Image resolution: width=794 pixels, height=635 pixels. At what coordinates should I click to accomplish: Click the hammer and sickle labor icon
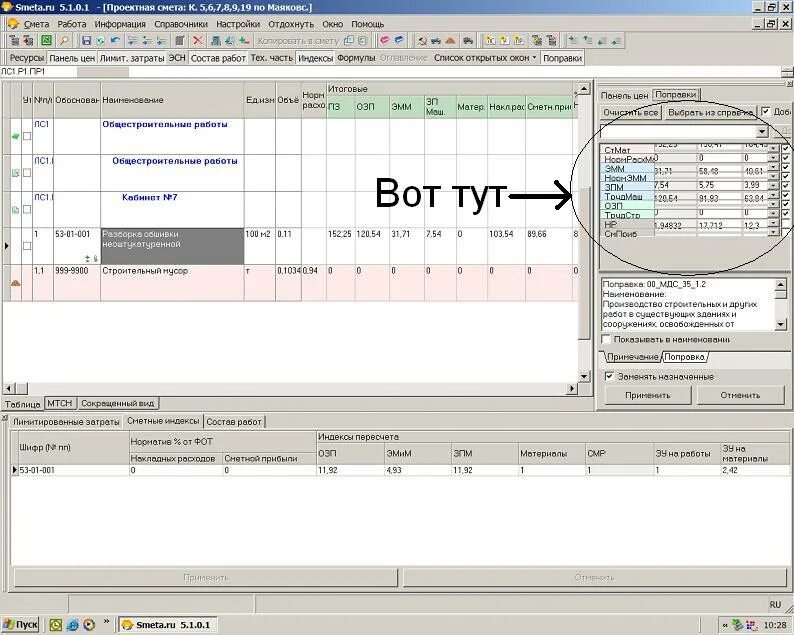[x=422, y=41]
